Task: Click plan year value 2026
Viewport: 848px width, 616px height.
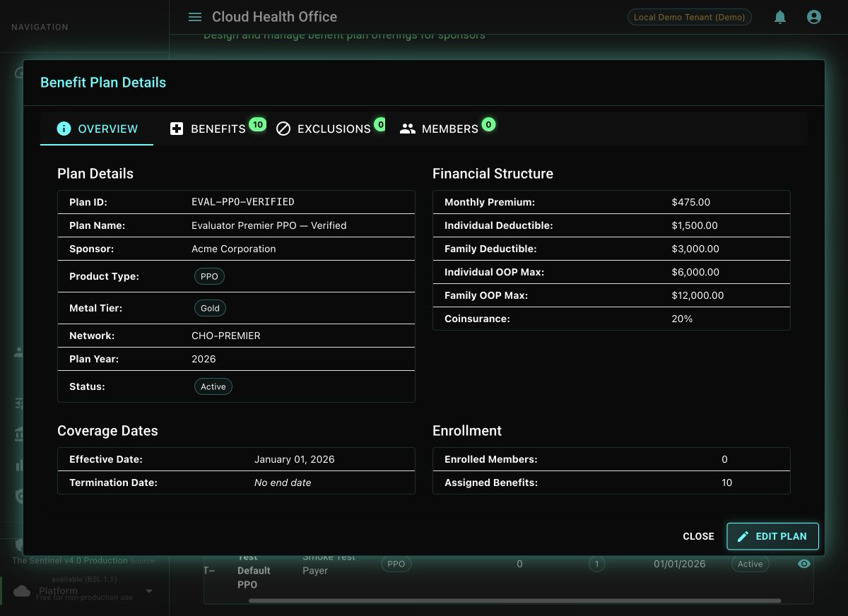Action: pyautogui.click(x=204, y=359)
